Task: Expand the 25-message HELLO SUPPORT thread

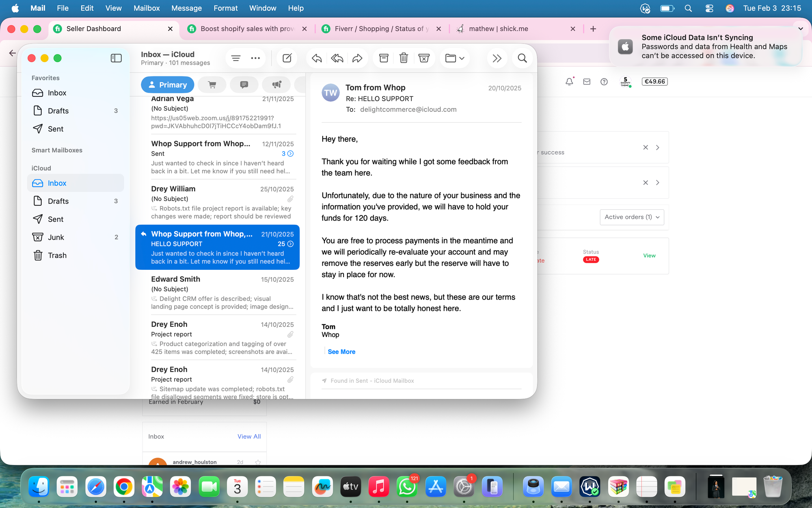Action: pyautogui.click(x=290, y=244)
